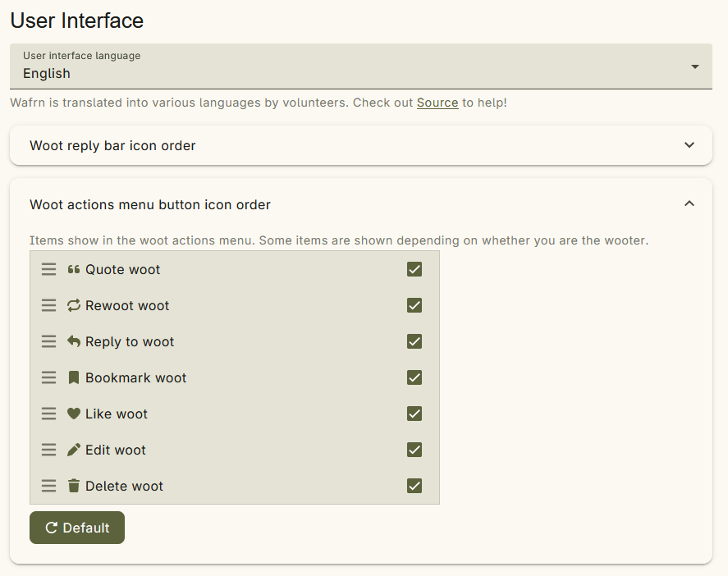Image resolution: width=728 pixels, height=576 pixels.
Task: Expand the Woot reply bar icon order section
Action: click(690, 144)
